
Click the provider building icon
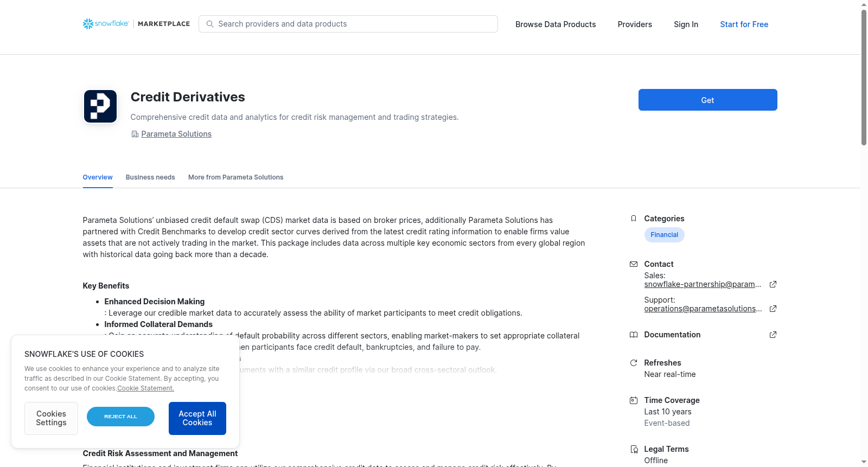click(x=135, y=134)
